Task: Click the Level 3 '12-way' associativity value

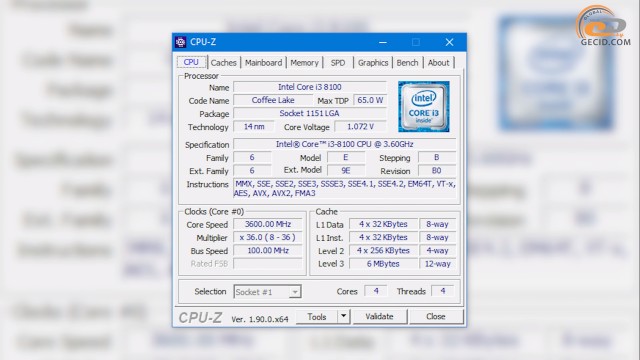Action: coord(438,264)
